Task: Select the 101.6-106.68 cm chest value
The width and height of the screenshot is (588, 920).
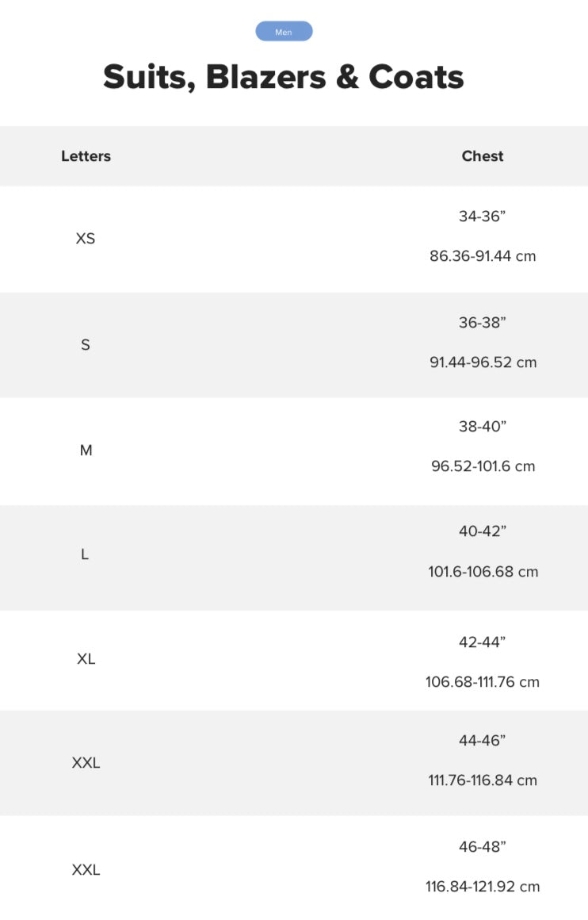Action: 483,572
